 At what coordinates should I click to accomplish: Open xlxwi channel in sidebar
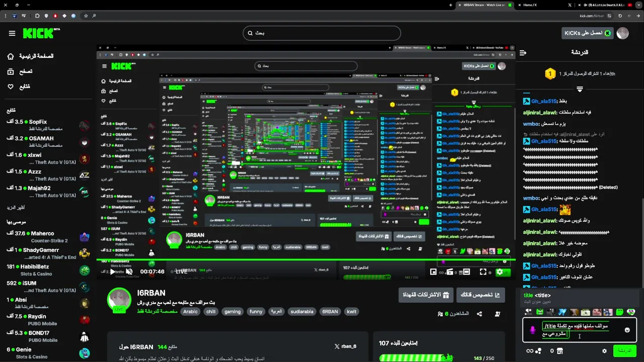tap(48, 158)
